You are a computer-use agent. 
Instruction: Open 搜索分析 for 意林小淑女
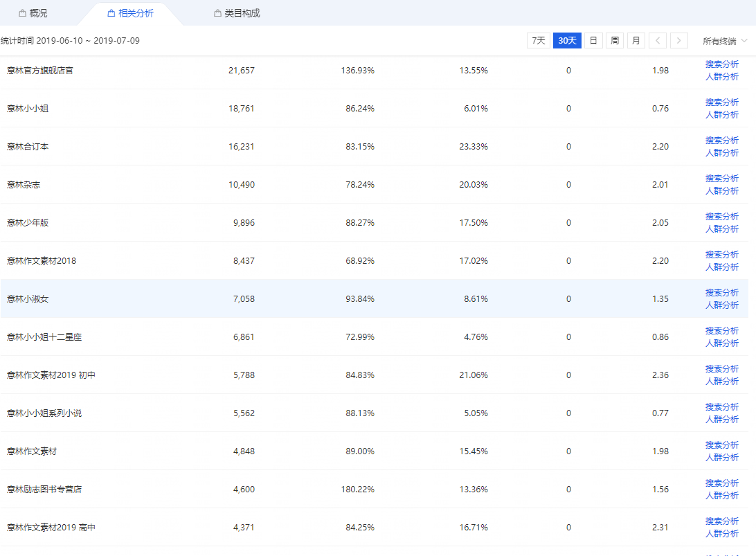coord(721,292)
